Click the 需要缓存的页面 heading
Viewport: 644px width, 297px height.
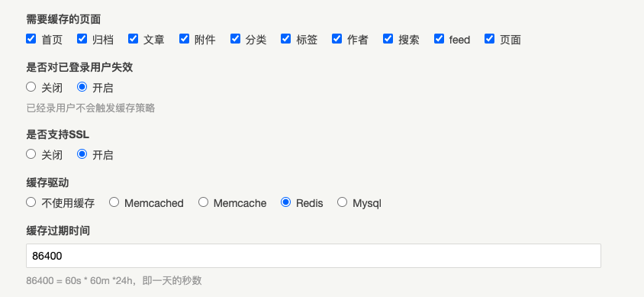(x=63, y=19)
